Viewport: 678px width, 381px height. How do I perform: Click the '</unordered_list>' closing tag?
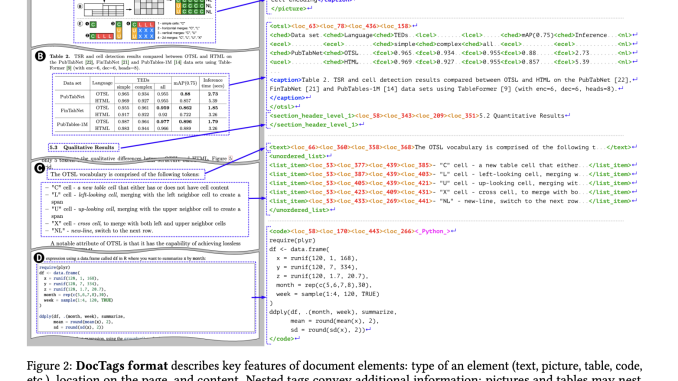tap(300, 210)
